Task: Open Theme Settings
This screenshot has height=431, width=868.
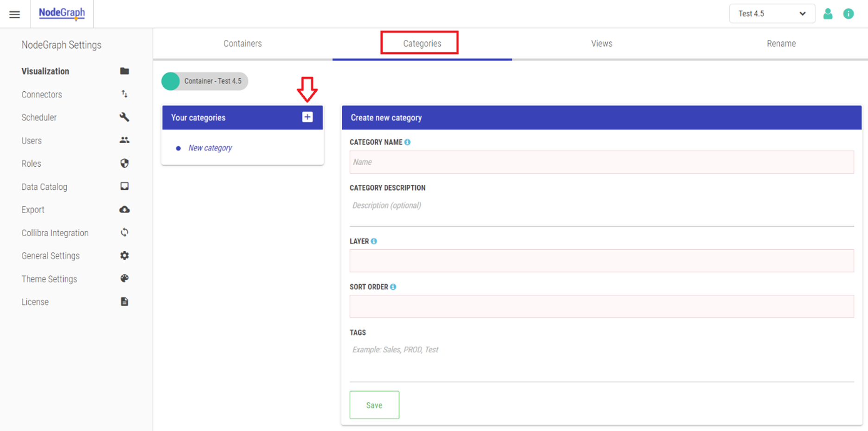Action: [x=49, y=279]
